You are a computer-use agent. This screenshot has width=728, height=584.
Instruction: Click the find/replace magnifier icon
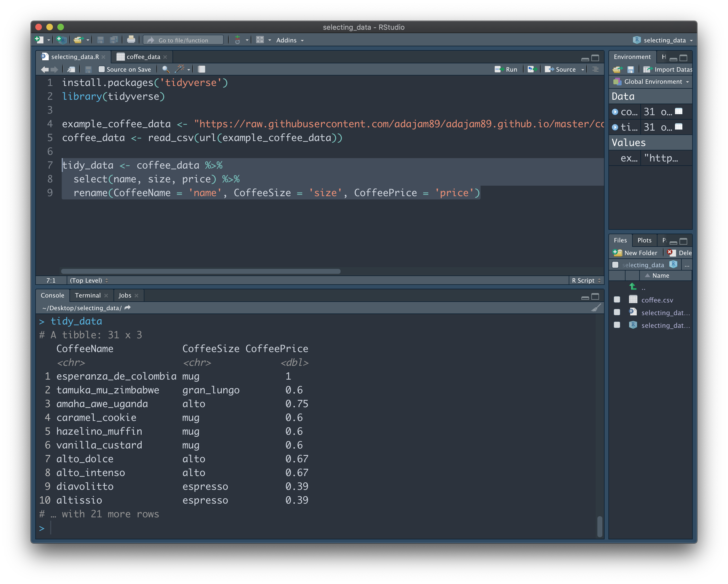pos(165,69)
